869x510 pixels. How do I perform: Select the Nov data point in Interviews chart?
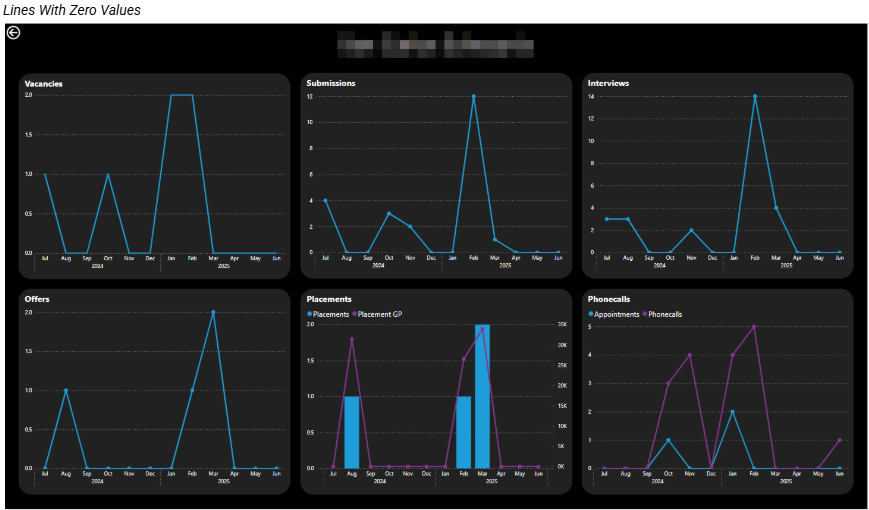coord(691,230)
